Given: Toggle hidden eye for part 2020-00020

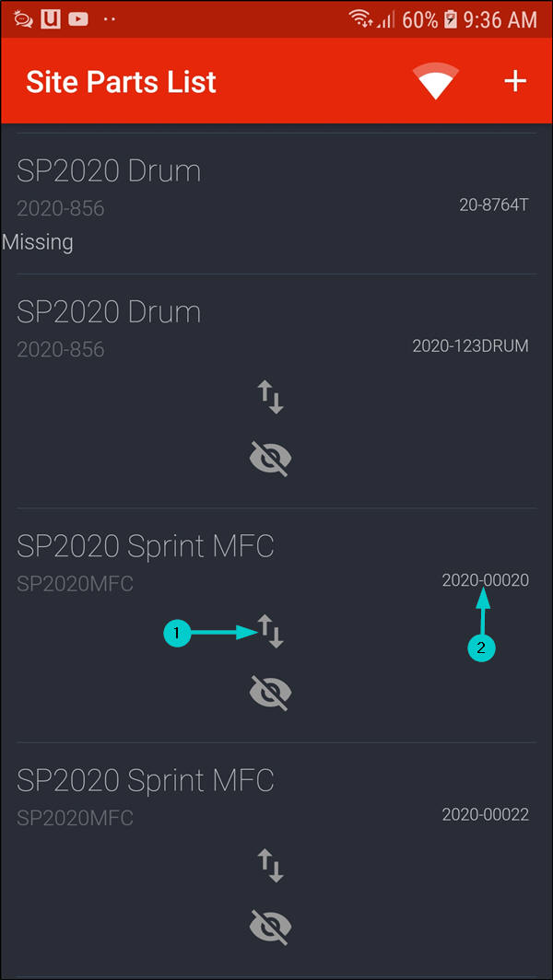Looking at the screenshot, I should click(x=270, y=692).
